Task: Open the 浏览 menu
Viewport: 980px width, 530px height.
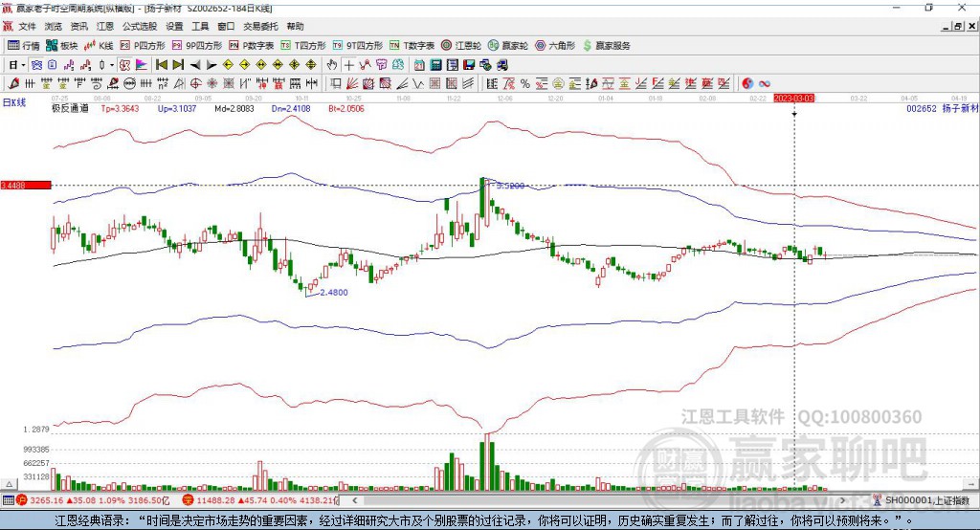Action: pos(54,26)
